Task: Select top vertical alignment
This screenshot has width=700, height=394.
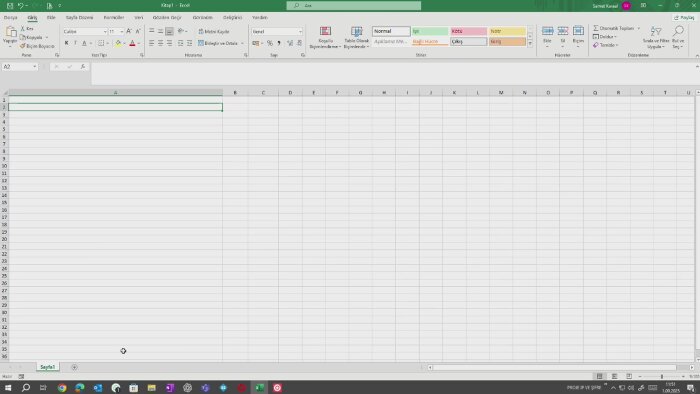Action: point(152,31)
